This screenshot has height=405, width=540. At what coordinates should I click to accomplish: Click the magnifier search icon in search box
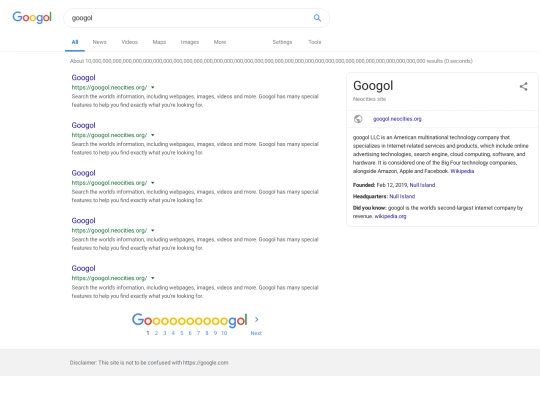click(317, 18)
